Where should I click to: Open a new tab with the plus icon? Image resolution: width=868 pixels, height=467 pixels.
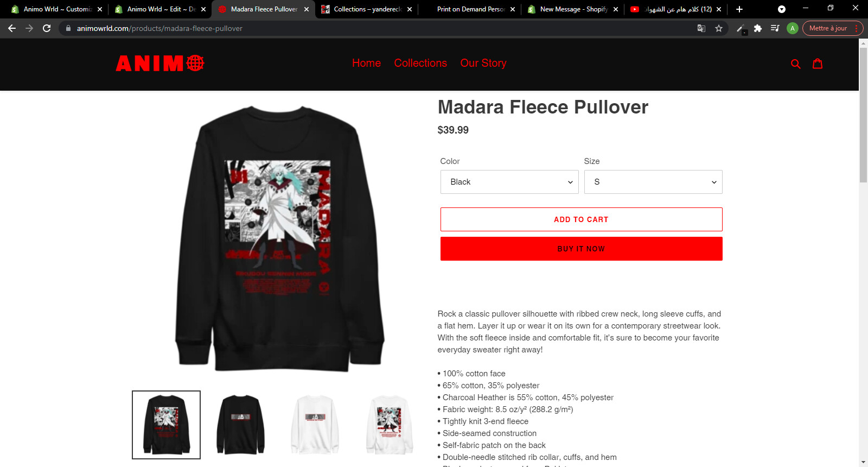(739, 9)
